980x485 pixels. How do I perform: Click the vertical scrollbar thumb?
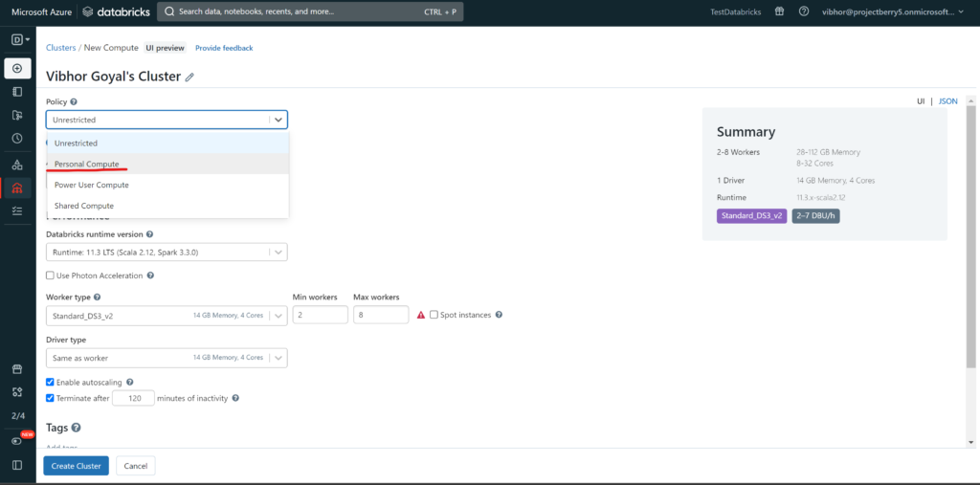pyautogui.click(x=970, y=236)
